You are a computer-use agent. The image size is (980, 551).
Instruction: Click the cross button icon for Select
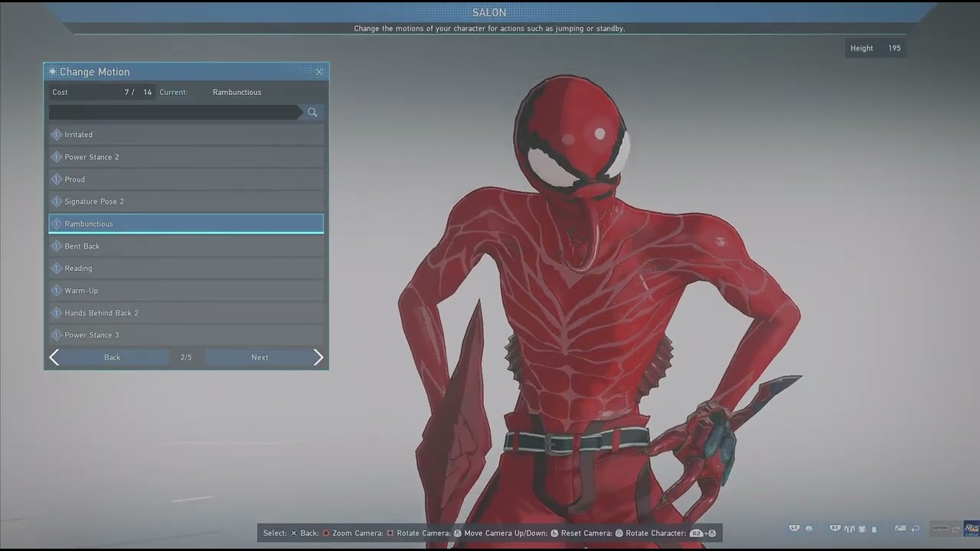[294, 533]
